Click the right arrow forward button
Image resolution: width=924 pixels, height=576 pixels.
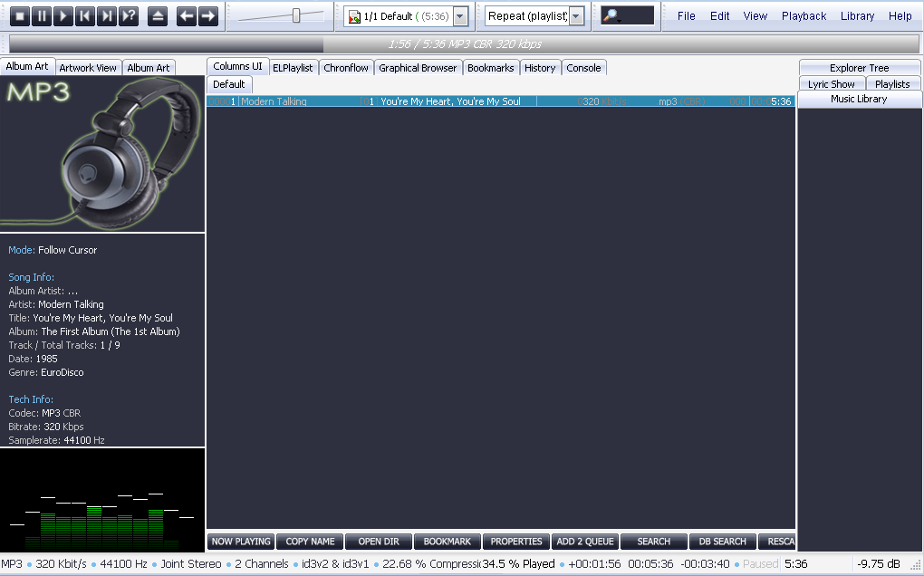coord(208,15)
